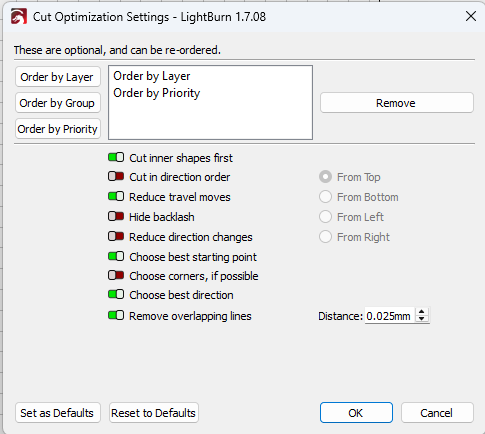The height and width of the screenshot is (434, 485).
Task: Click the LightBurn logo icon in title bar
Action: pyautogui.click(x=19, y=16)
